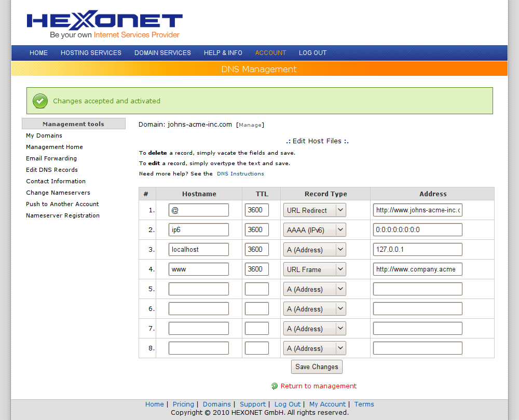Click the Management tools heading

74,124
